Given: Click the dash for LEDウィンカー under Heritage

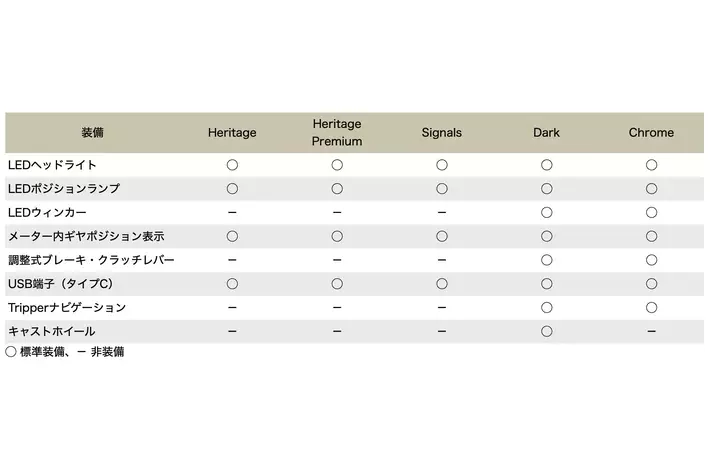Looking at the screenshot, I should [232, 212].
